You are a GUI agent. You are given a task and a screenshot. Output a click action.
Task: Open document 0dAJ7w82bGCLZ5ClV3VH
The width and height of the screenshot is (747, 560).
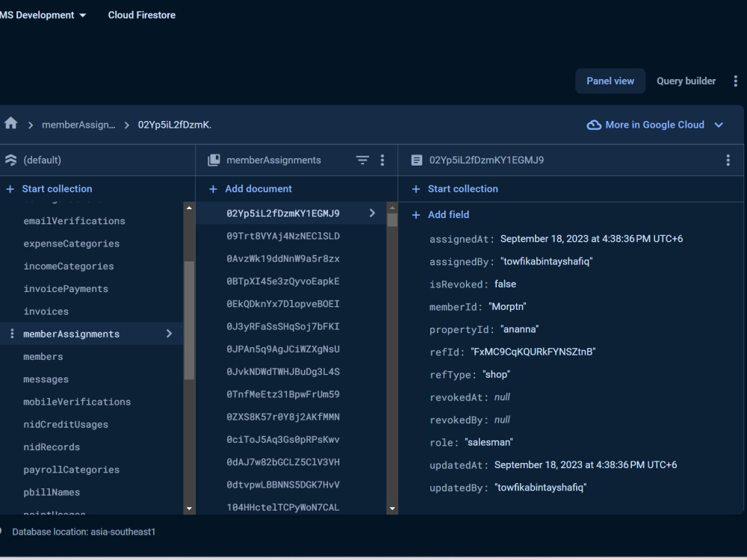tap(283, 462)
